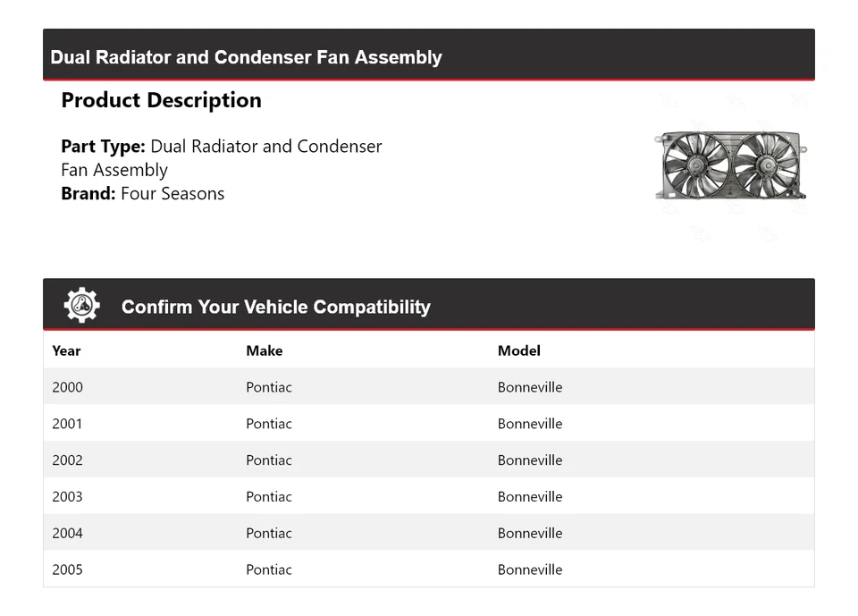Screen dimensions: 858x616
Task: Select the 2005 year row cell
Action: click(x=67, y=570)
